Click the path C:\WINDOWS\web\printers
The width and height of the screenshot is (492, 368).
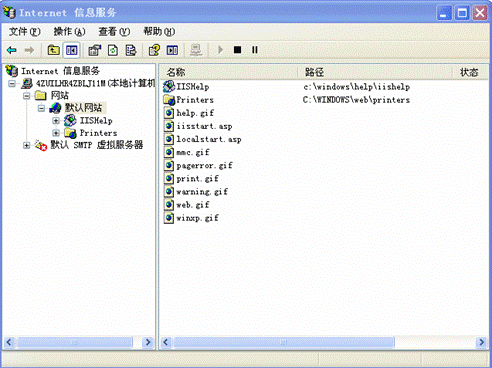click(356, 100)
